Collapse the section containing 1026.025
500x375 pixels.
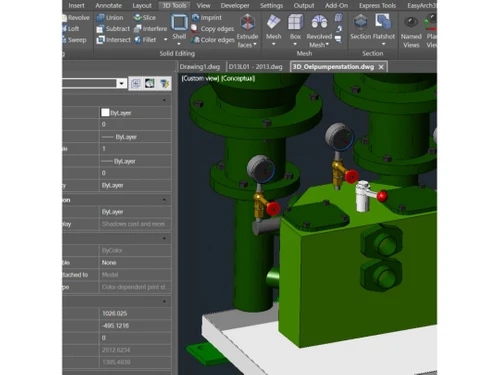(164, 301)
